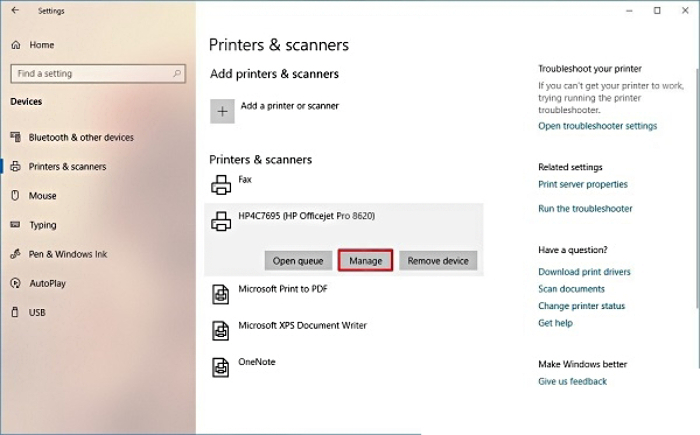
Task: Click the Typing keyboard icon
Action: [16, 224]
